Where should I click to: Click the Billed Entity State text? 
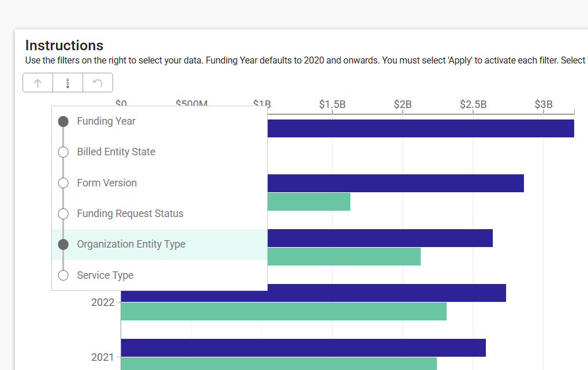click(x=116, y=152)
